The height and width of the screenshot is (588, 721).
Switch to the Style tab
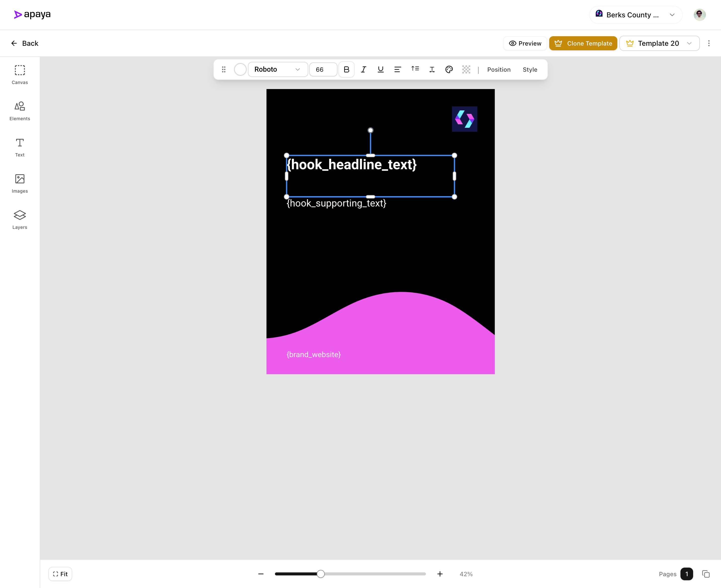tap(530, 69)
